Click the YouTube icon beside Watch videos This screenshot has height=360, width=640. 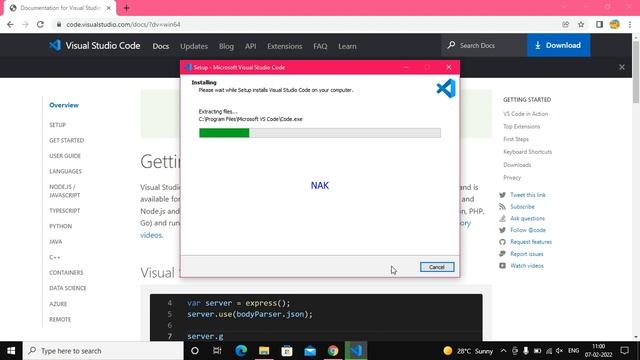(502, 266)
